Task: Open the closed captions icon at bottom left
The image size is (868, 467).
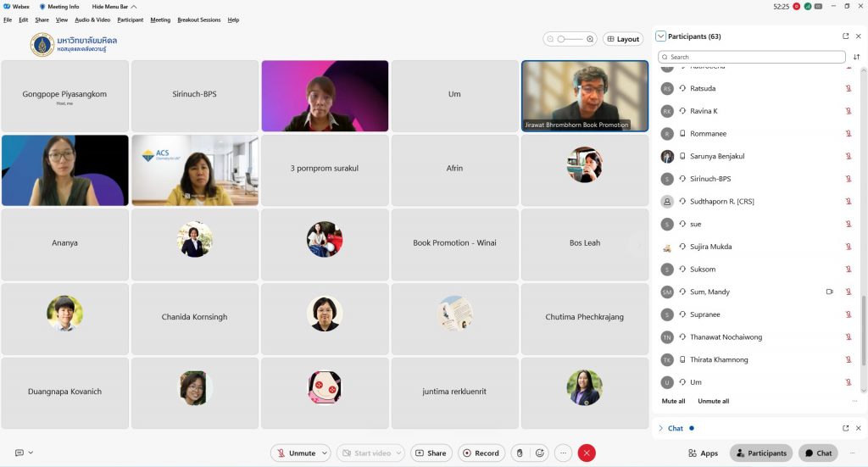Action: pyautogui.click(x=19, y=453)
